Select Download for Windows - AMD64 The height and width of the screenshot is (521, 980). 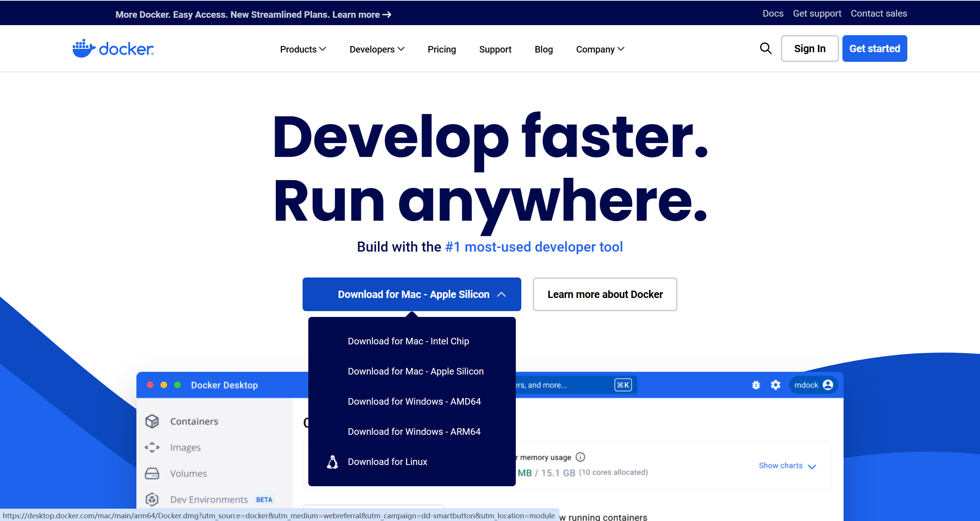point(414,402)
